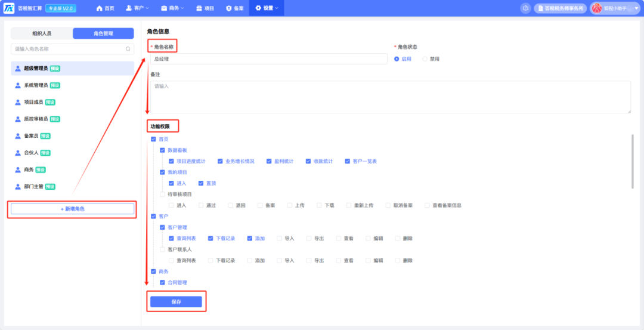Click the share icon in header
644x330 pixels.
pyautogui.click(x=525, y=8)
